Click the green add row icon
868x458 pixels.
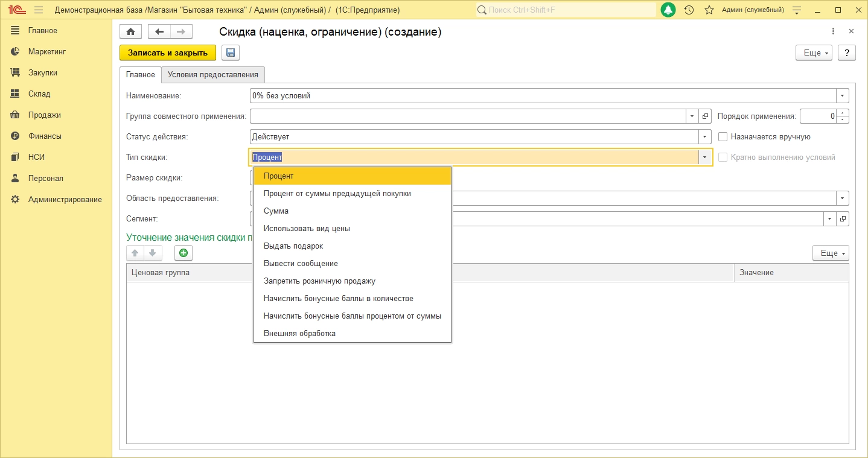183,253
